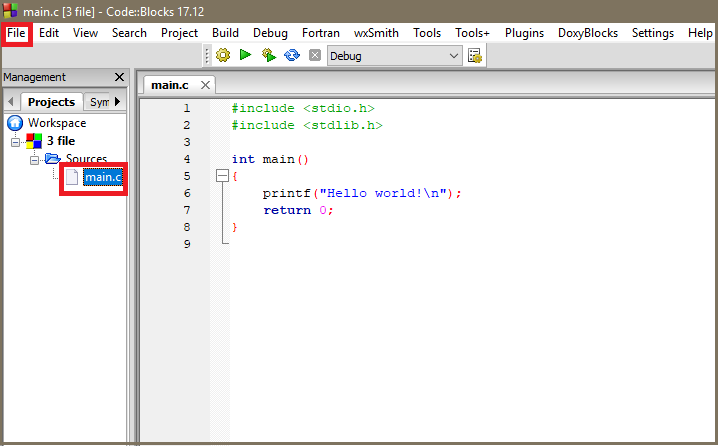This screenshot has height=446, width=718.
Task: Open the Plugins menu
Action: pos(525,33)
